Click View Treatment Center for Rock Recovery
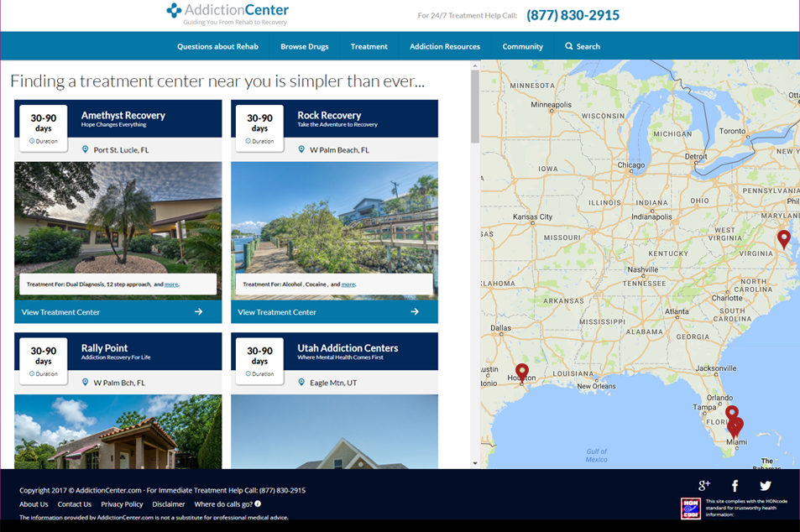This screenshot has width=800, height=532. 334,312
